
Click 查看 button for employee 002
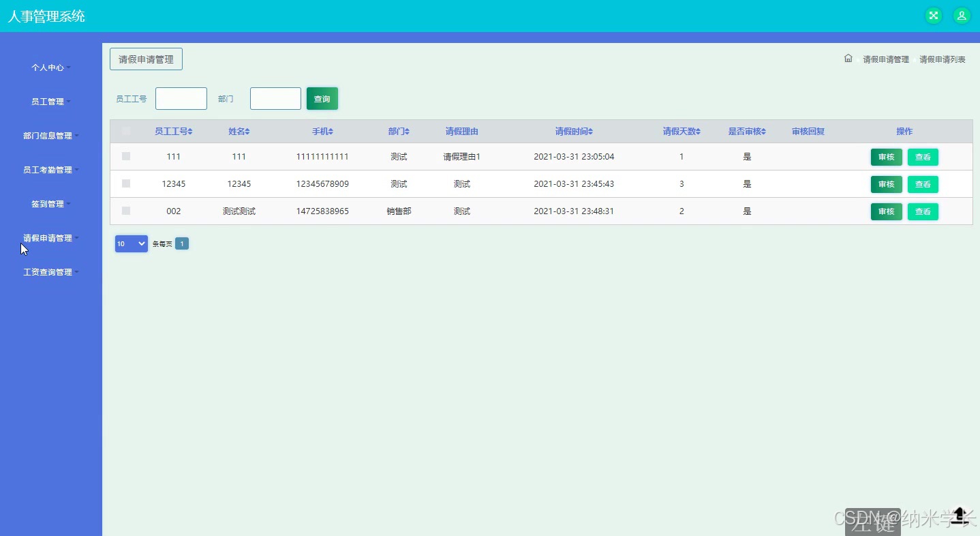923,211
